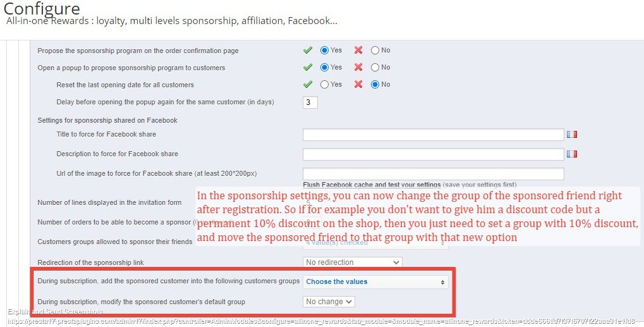Click the Title to force for Facebook share field
Viewport: 644px width, 327px height.
point(433,135)
